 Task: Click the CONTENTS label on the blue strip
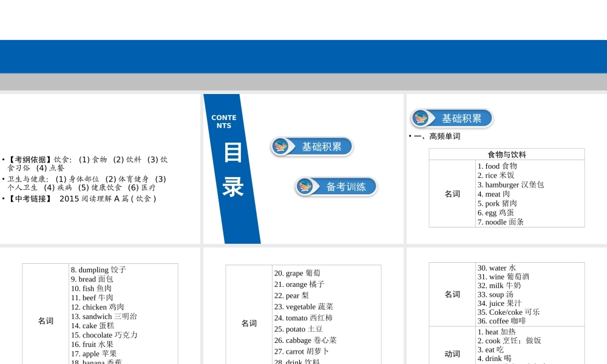224,121
